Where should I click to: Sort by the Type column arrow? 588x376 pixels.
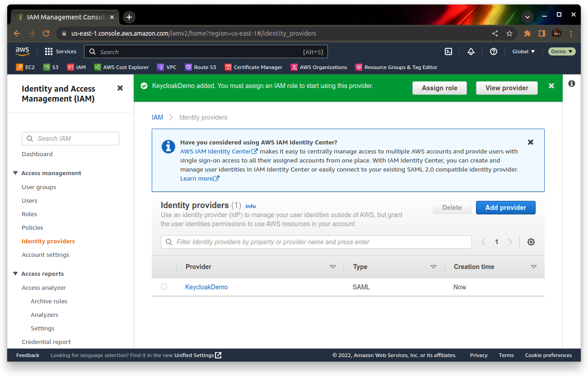(x=434, y=267)
